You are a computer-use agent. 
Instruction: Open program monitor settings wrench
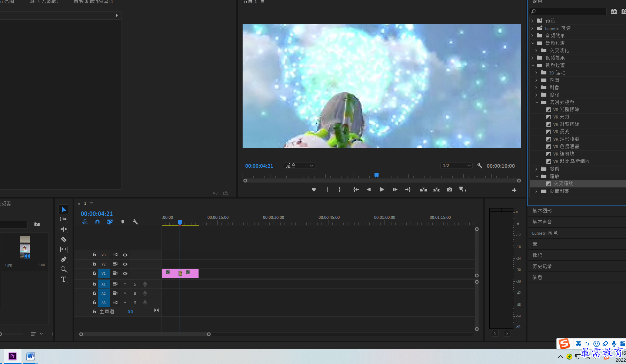point(480,166)
